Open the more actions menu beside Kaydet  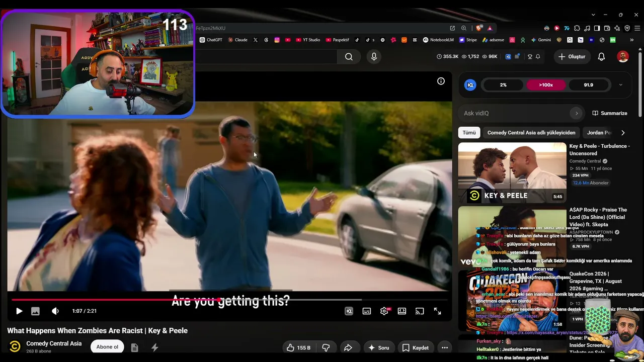point(444,347)
